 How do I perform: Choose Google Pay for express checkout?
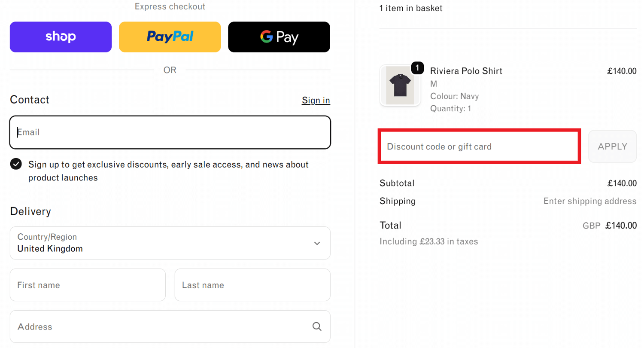[x=278, y=37]
